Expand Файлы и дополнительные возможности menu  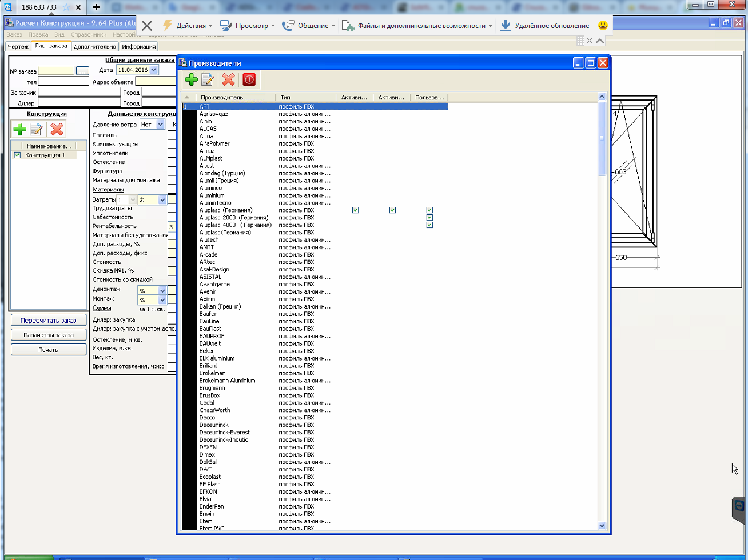417,26
